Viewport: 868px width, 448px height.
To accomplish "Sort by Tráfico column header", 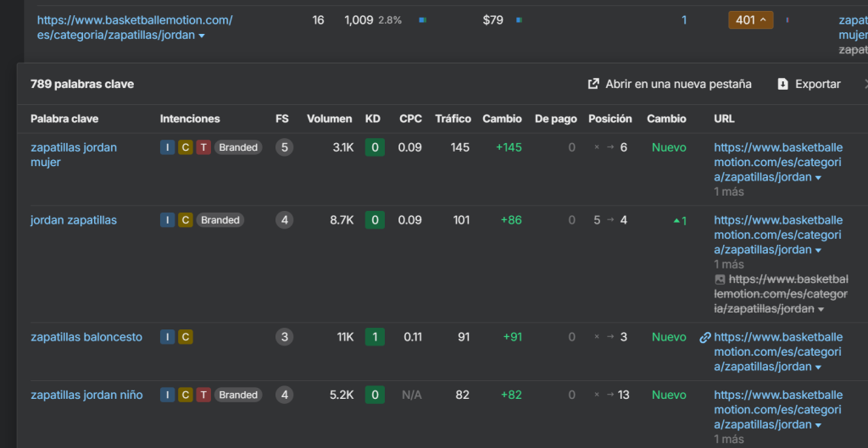I will click(453, 119).
